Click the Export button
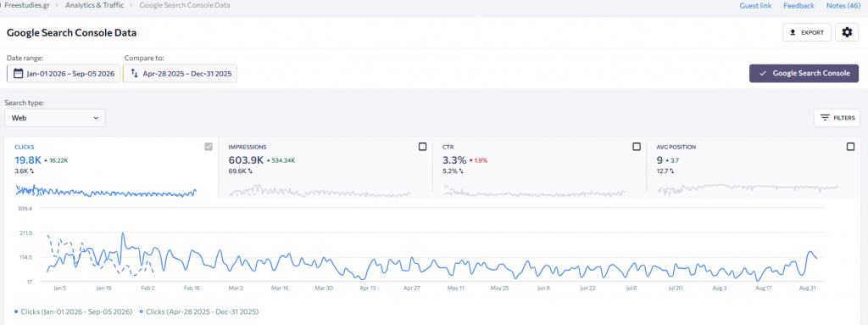868x325 pixels. 807,33
